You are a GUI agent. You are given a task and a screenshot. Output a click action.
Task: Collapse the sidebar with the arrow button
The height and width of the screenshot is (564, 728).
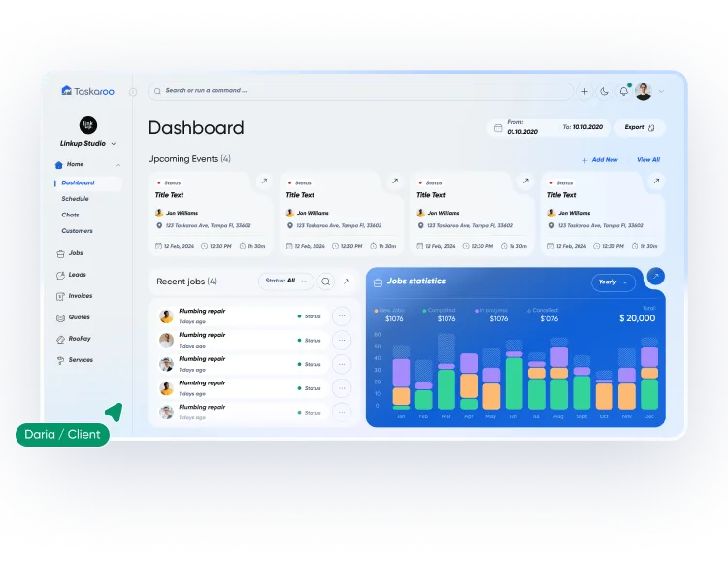(x=133, y=92)
